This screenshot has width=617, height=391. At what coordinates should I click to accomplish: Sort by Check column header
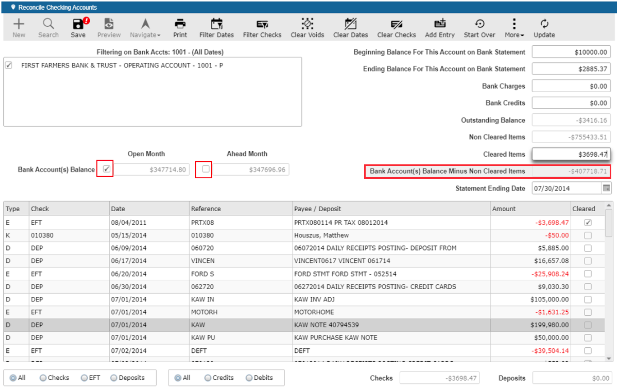point(69,208)
